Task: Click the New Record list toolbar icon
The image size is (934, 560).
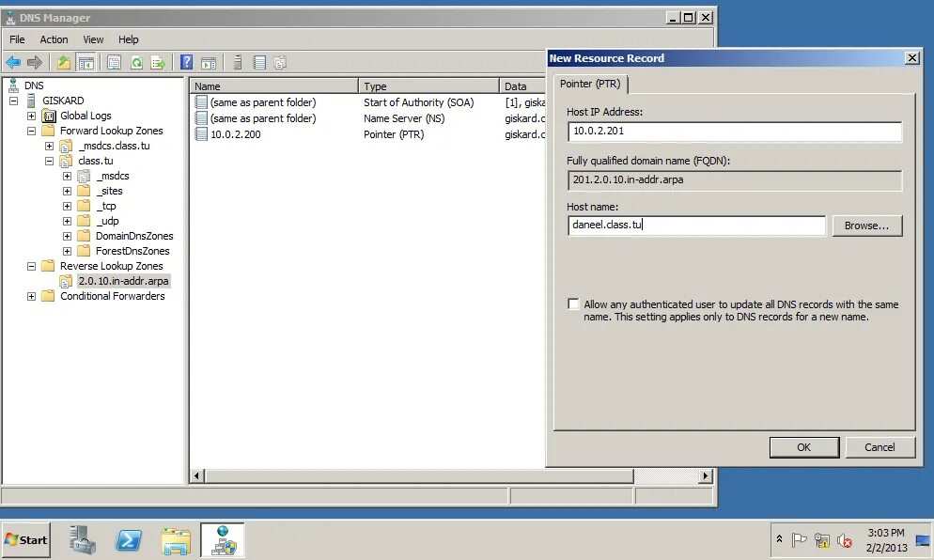Action: [259, 62]
